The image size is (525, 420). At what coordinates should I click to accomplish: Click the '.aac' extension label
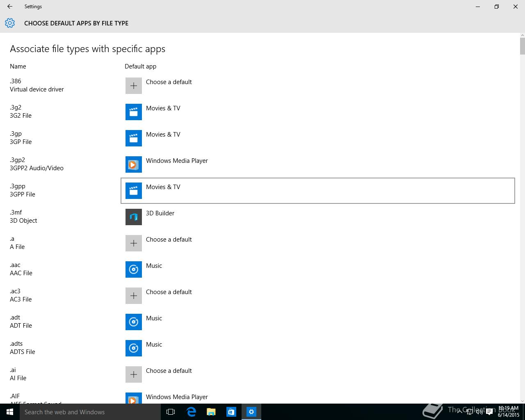15,265
